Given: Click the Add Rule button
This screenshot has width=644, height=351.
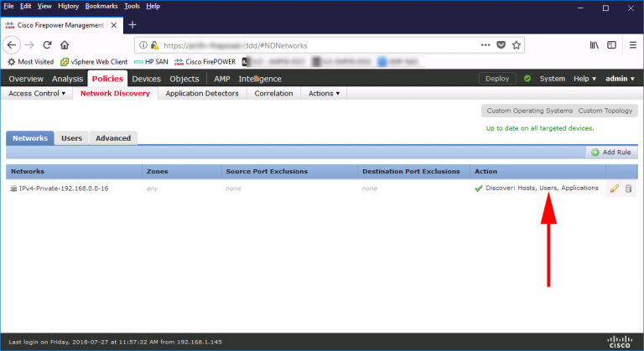Looking at the screenshot, I should pos(611,152).
